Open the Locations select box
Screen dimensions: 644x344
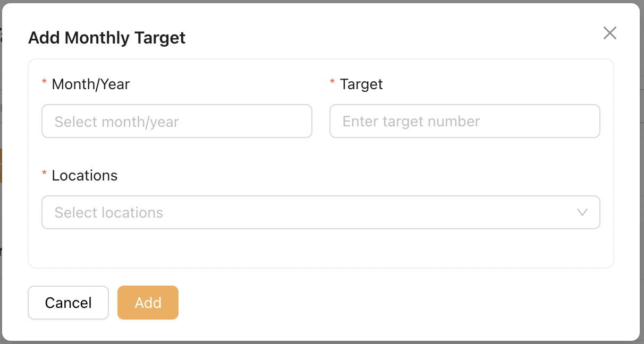click(x=308, y=212)
